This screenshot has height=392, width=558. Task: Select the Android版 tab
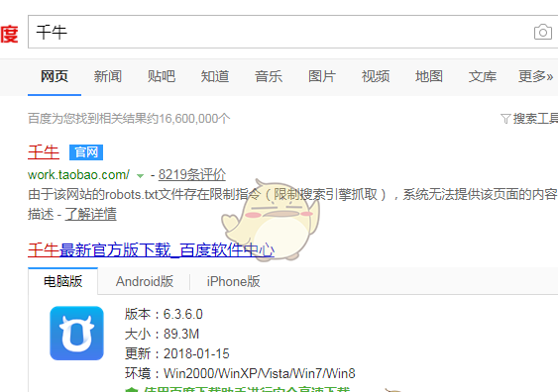click(145, 281)
